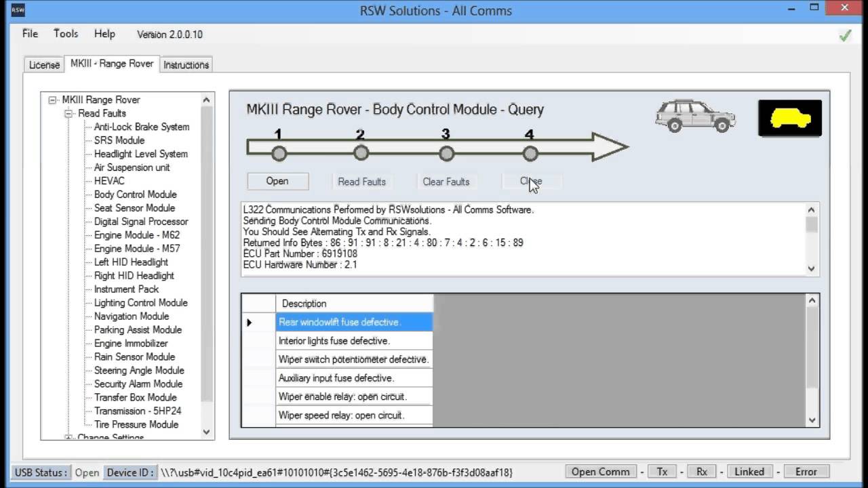868x488 pixels.
Task: Click the Linked indicator button
Action: tap(749, 472)
